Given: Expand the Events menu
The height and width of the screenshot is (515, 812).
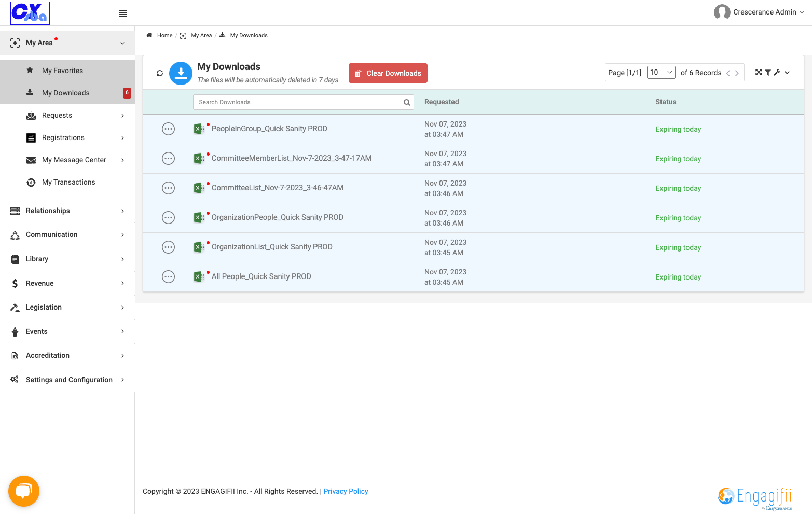Looking at the screenshot, I should pos(67,331).
